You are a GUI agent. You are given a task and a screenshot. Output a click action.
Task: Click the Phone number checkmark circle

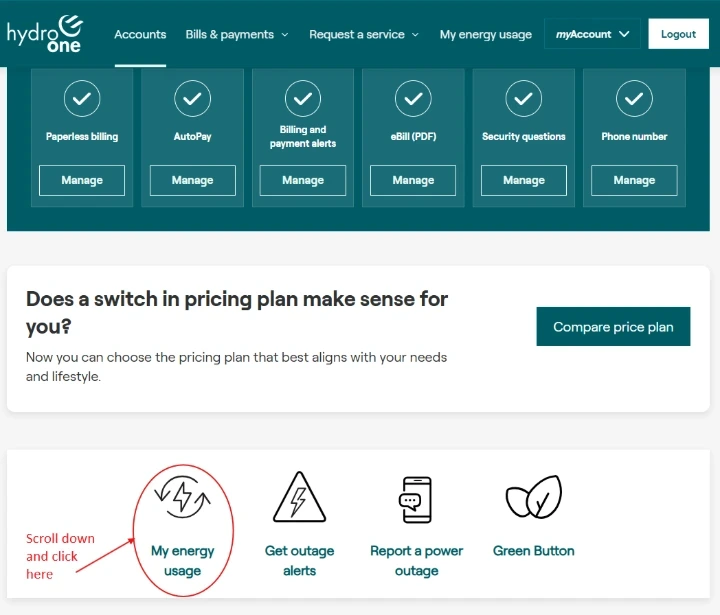click(634, 98)
